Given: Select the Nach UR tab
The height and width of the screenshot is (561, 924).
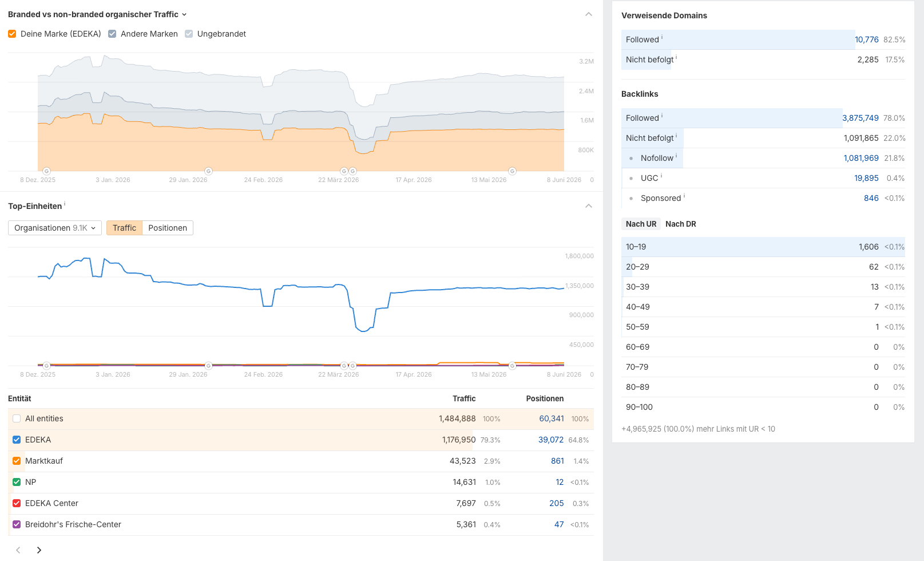Looking at the screenshot, I should tap(641, 224).
